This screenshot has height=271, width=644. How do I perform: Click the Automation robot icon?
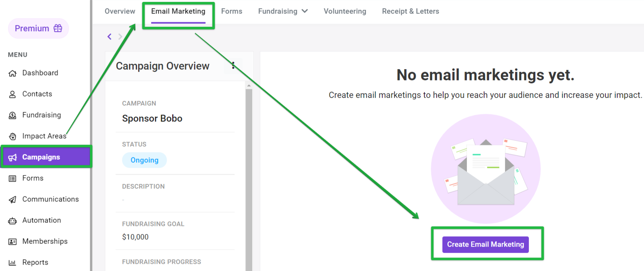(x=12, y=220)
